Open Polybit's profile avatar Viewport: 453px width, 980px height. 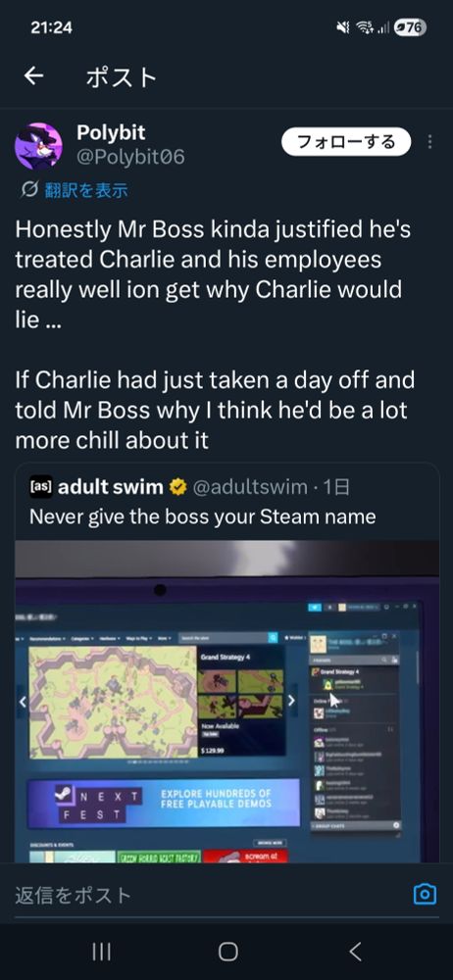pyautogui.click(x=38, y=146)
